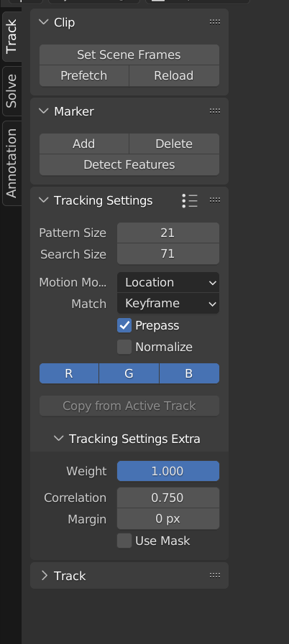Viewport: 289px width, 644px height.
Task: Toggle the green channel G button
Action: click(129, 373)
